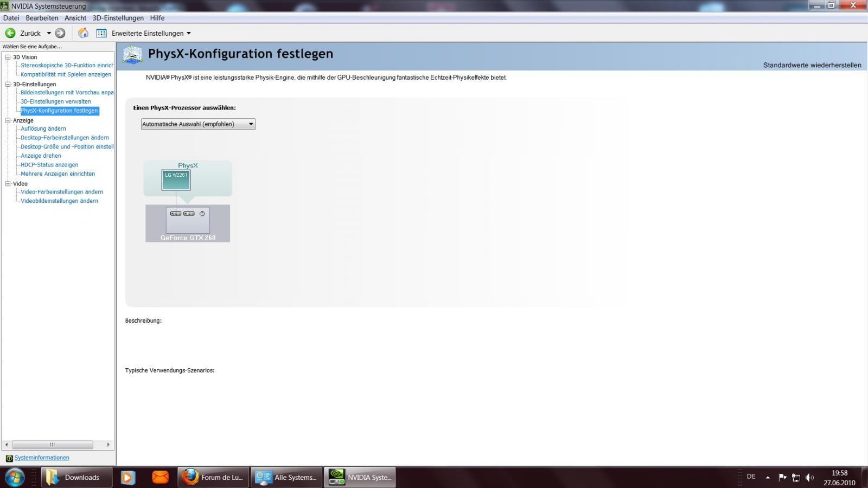This screenshot has width=868, height=488.
Task: Open HDCP-Status anzeigen
Action: (x=49, y=165)
